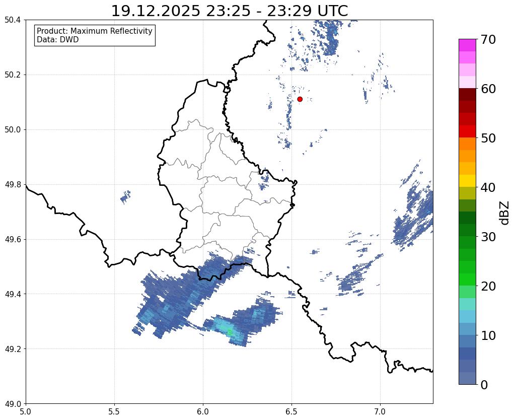This screenshot has width=515, height=420.
Task: Click y-axis latitude label 50.2
Action: point(13,75)
